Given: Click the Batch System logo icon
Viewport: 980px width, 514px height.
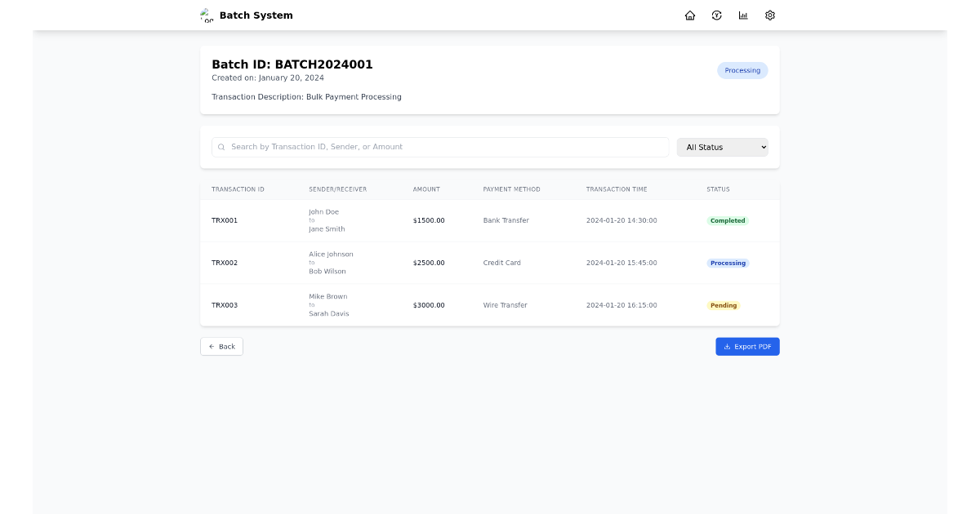Looking at the screenshot, I should coord(205,15).
